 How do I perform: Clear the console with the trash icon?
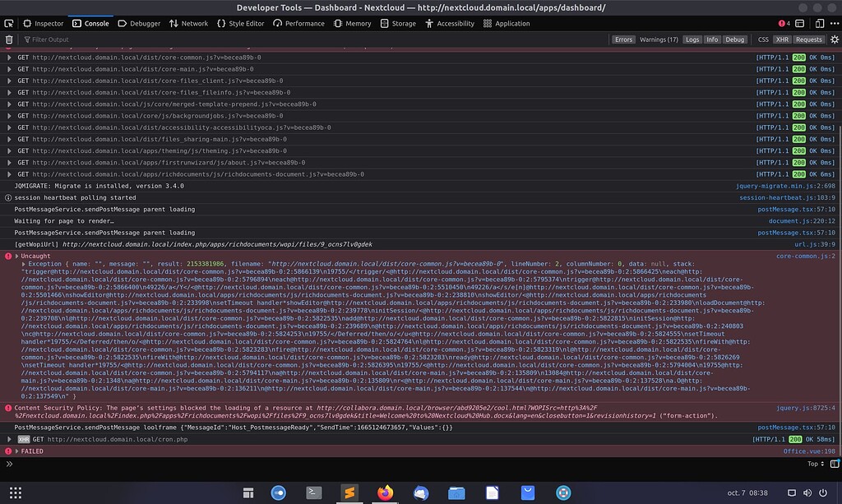(9, 39)
